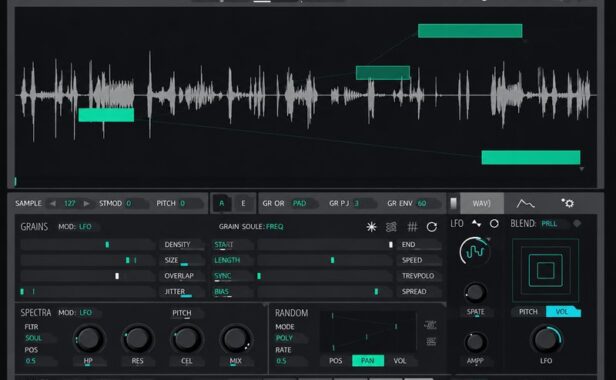Click the JITTER label button
The width and height of the screenshot is (616, 380).
tap(182, 292)
